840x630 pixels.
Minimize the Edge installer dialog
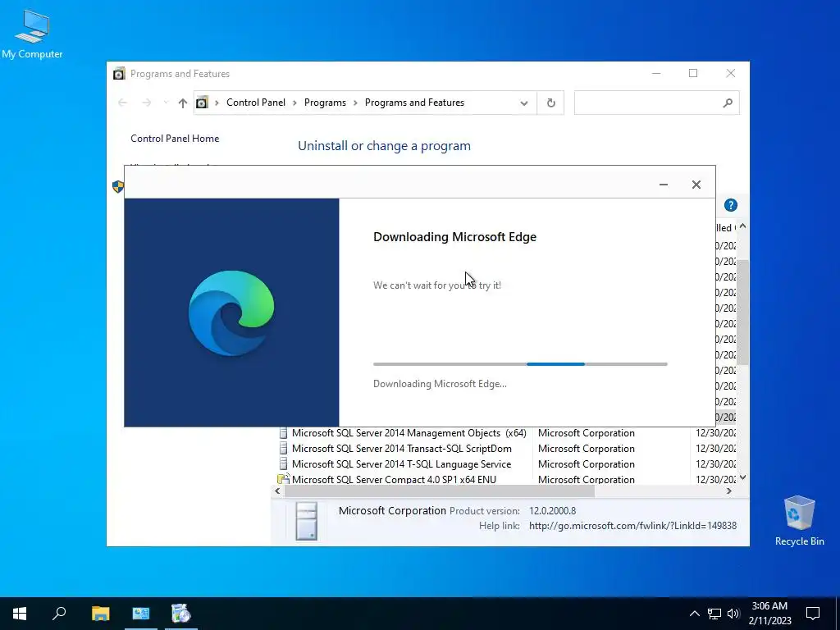point(663,185)
